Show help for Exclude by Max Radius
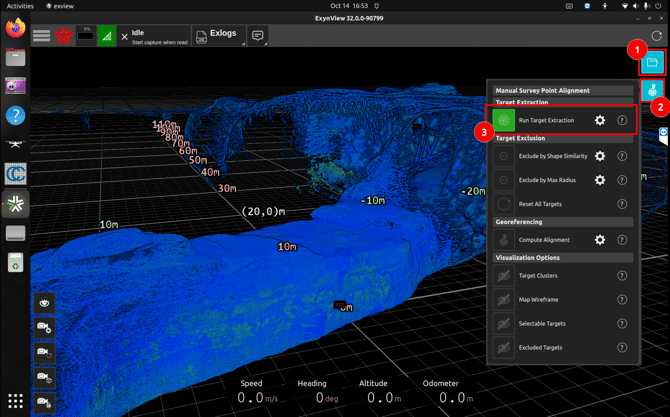 [x=622, y=180]
